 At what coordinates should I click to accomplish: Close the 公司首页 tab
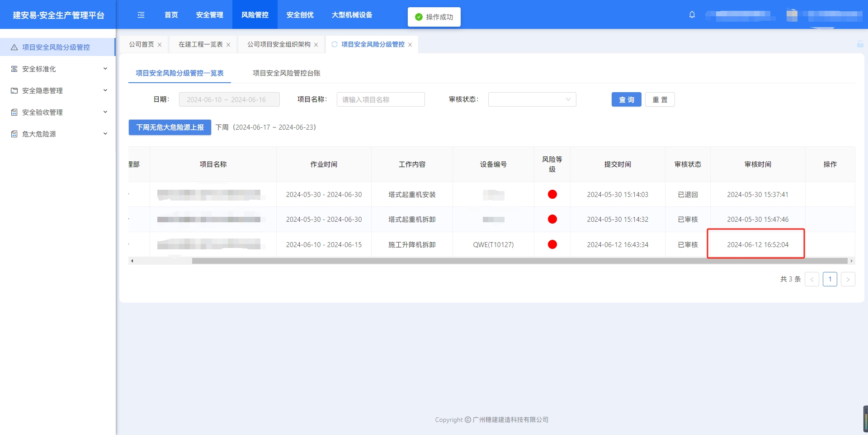(160, 45)
